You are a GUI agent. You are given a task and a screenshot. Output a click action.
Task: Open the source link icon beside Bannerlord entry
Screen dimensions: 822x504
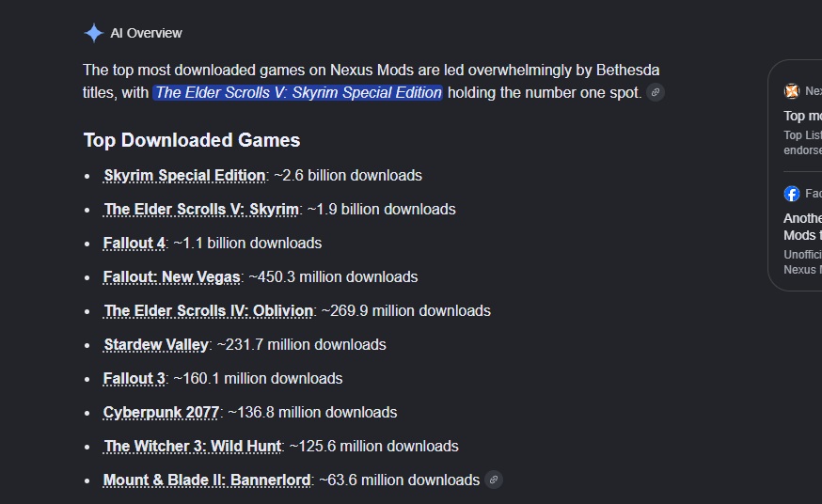click(494, 480)
